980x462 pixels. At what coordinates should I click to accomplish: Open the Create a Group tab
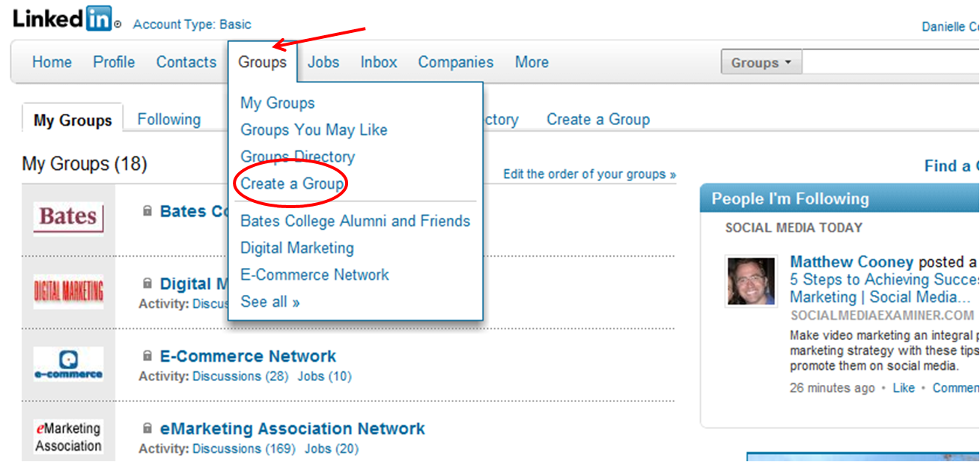pos(598,119)
